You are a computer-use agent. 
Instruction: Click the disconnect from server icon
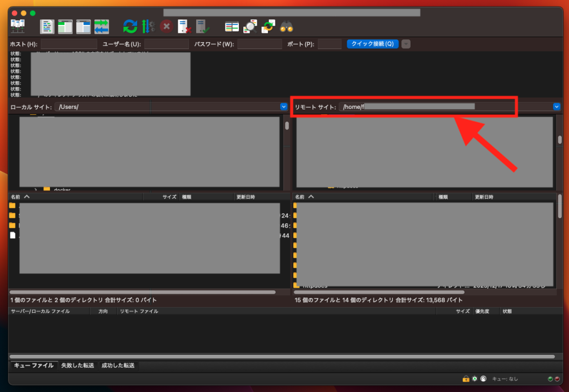click(x=184, y=26)
